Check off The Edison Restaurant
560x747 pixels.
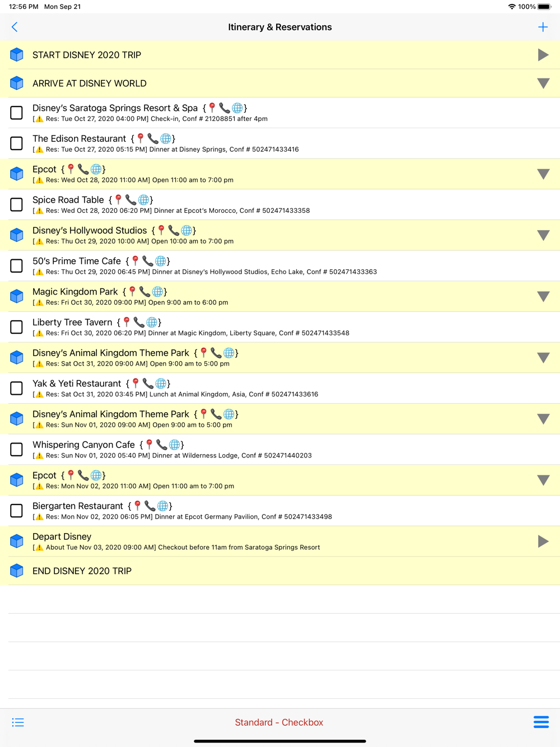point(17,143)
